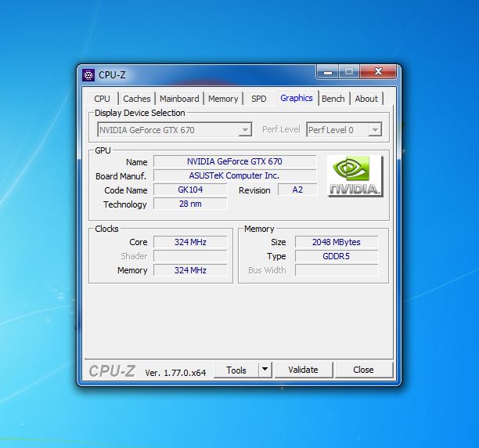The image size is (479, 448).
Task: Click the Code Name label
Action: 126,190
